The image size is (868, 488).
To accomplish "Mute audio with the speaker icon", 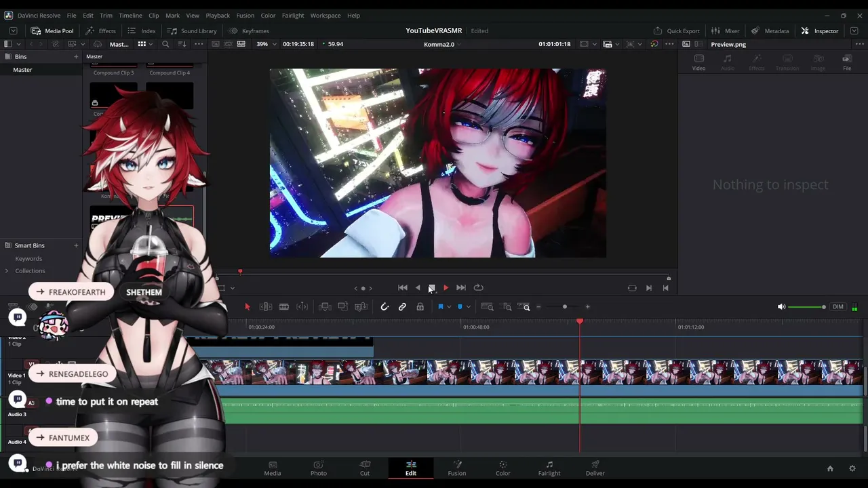I will pos(781,307).
